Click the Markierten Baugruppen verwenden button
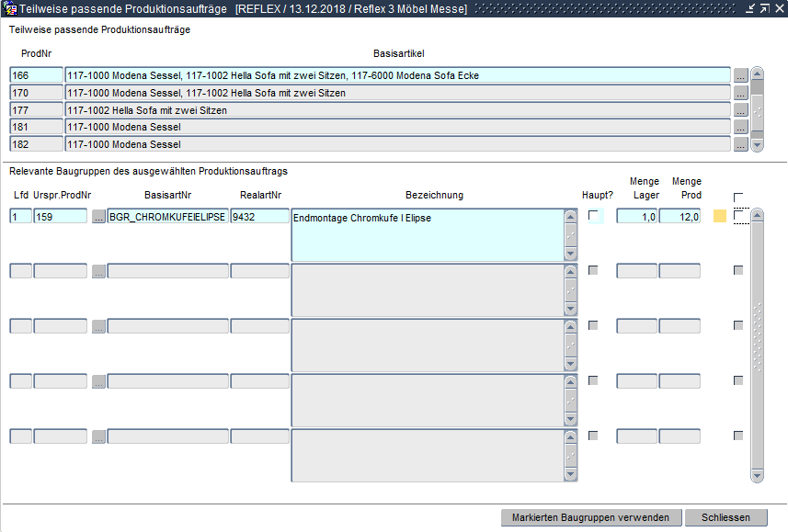Image resolution: width=788 pixels, height=532 pixels. point(590,517)
